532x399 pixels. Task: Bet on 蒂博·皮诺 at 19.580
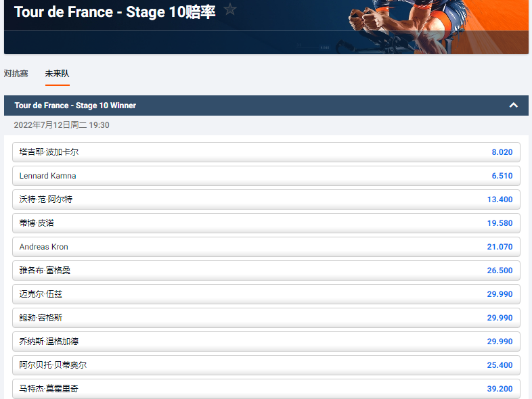[500, 223]
